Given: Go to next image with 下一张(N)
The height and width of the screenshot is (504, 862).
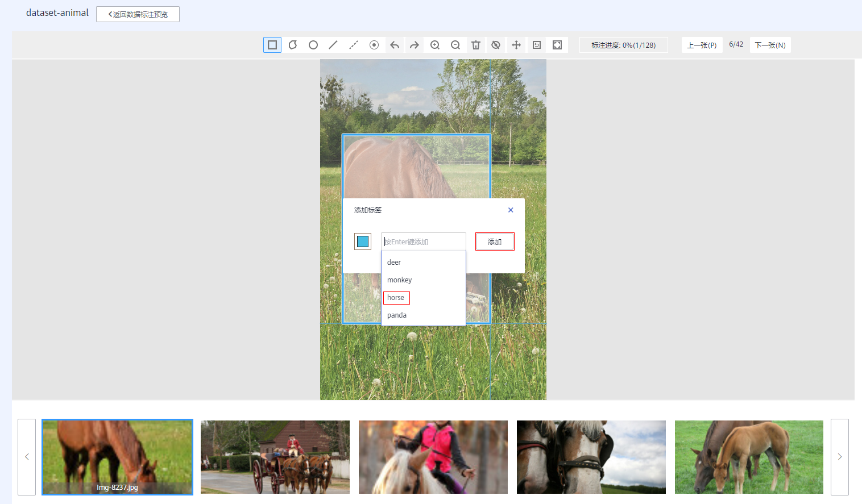Looking at the screenshot, I should pyautogui.click(x=770, y=45).
